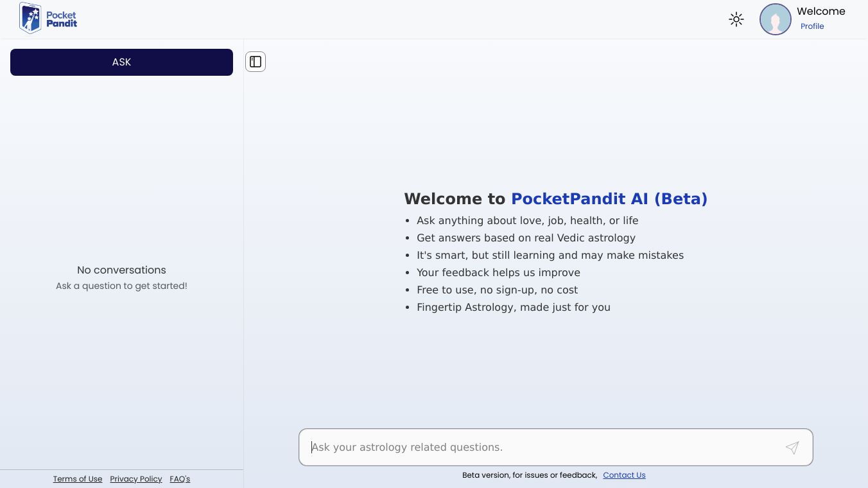This screenshot has width=868, height=488.
Task: Click 'Get answers based on real Vedic astrology'
Action: tap(526, 238)
